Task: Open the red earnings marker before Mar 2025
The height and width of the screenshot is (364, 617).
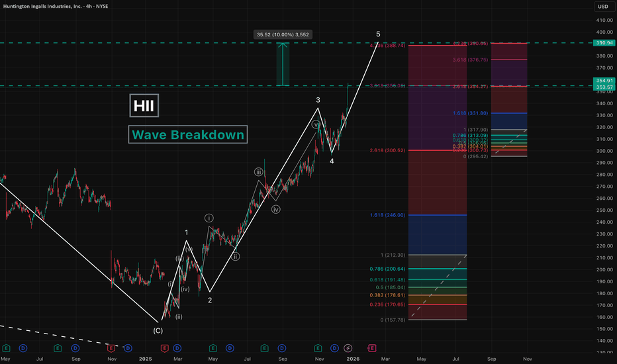Action: pos(164,348)
